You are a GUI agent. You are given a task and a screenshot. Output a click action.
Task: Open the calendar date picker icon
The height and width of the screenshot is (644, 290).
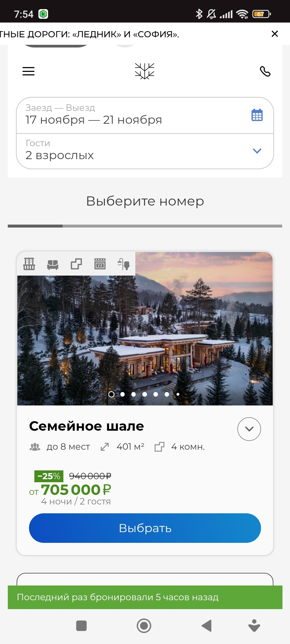tap(257, 115)
